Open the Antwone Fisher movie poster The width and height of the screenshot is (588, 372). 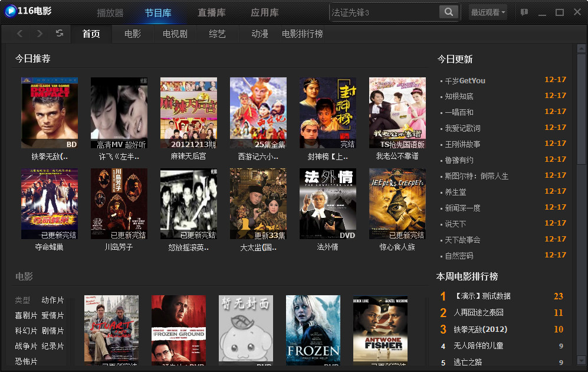tap(380, 330)
